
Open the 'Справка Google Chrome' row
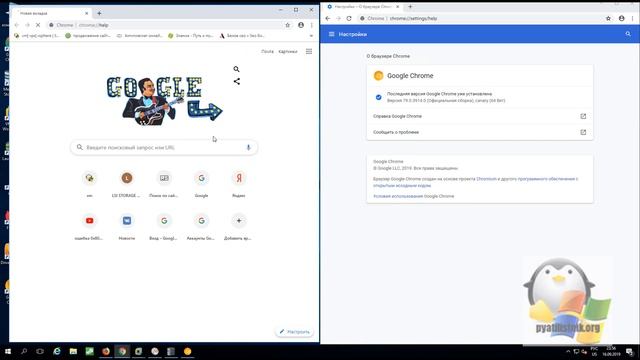(480, 116)
